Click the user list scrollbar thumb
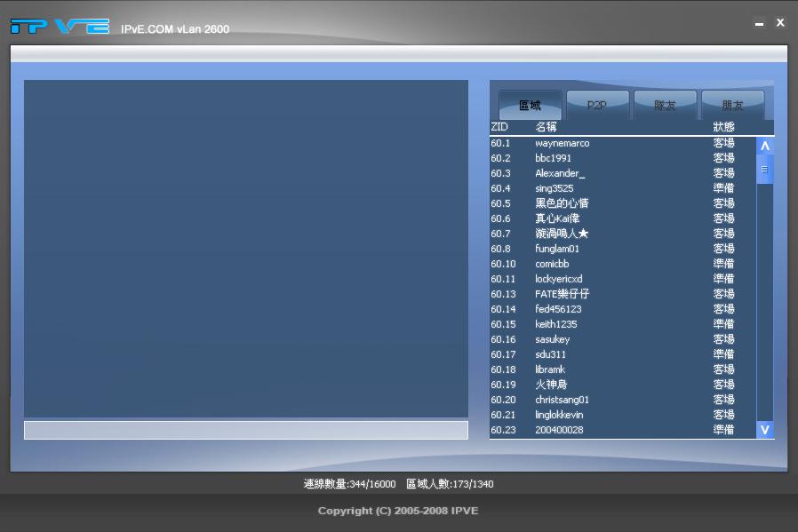The height and width of the screenshot is (532, 798). pos(764,170)
